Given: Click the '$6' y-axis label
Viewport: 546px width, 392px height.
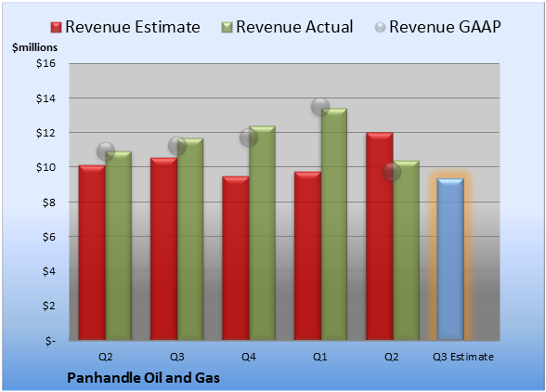Looking at the screenshot, I should [49, 237].
